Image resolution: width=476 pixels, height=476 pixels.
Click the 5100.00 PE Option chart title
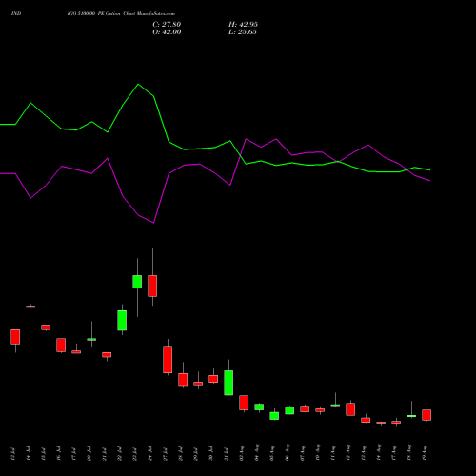121,14
